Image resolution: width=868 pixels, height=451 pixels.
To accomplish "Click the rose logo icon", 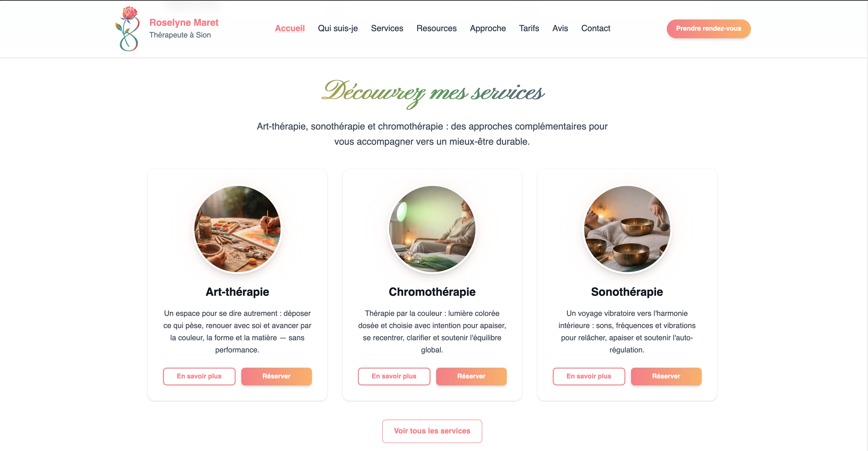I will (x=128, y=29).
